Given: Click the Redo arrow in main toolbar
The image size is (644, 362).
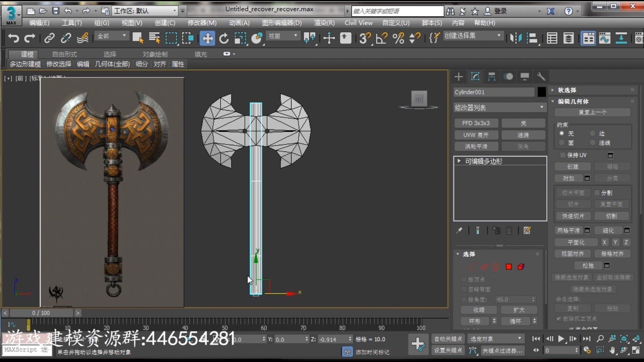Looking at the screenshot, I should click(30, 38).
